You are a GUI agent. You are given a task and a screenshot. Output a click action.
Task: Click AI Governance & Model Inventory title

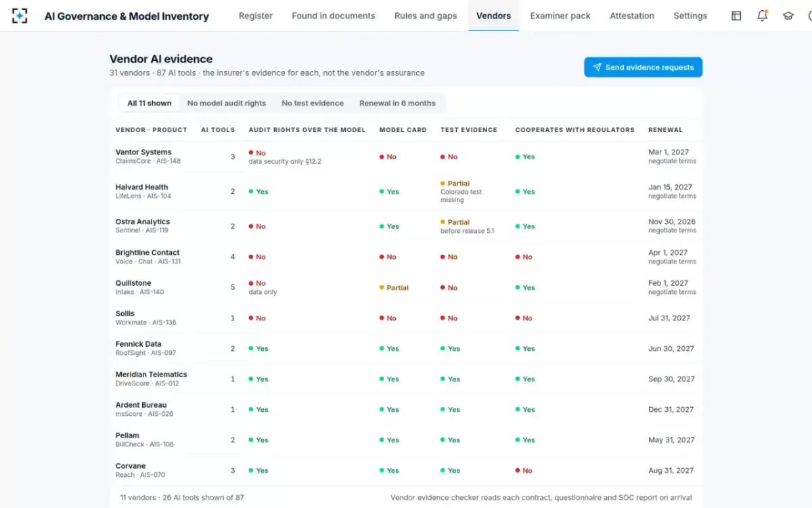[127, 16]
